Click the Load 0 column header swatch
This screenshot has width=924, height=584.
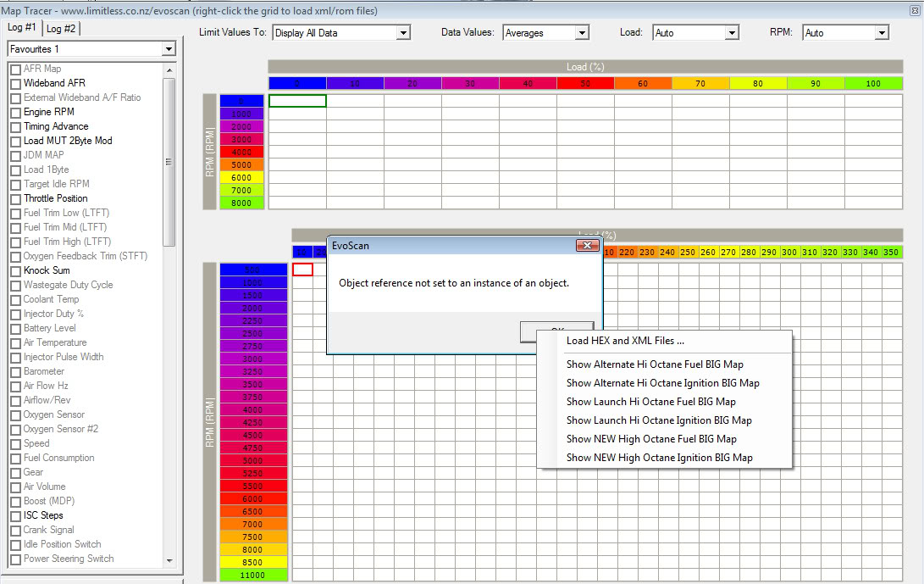click(x=297, y=84)
